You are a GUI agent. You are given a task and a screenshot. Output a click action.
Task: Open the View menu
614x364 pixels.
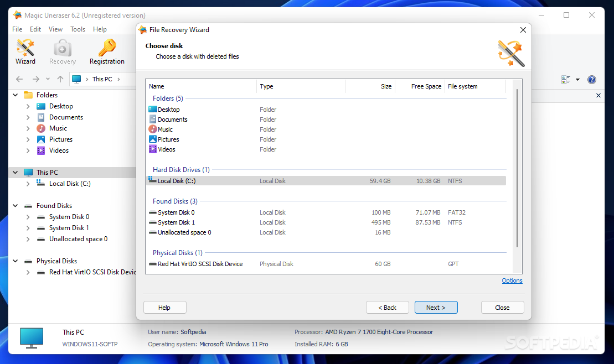(x=55, y=29)
